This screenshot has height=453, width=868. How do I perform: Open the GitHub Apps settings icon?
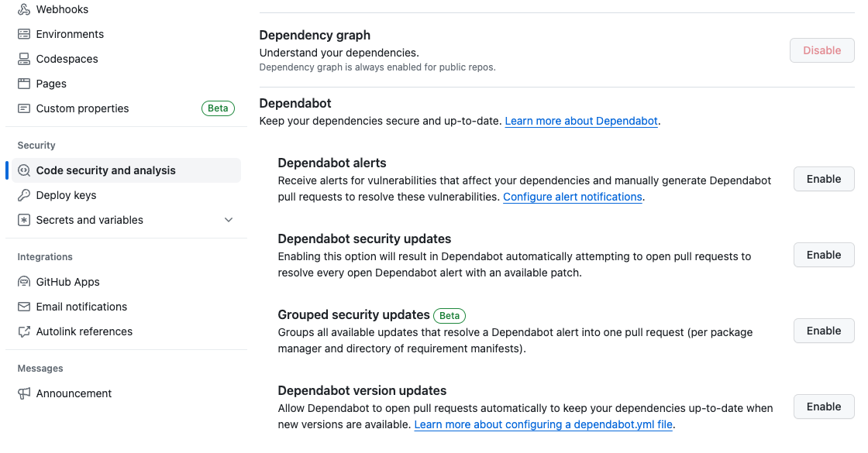[22, 281]
